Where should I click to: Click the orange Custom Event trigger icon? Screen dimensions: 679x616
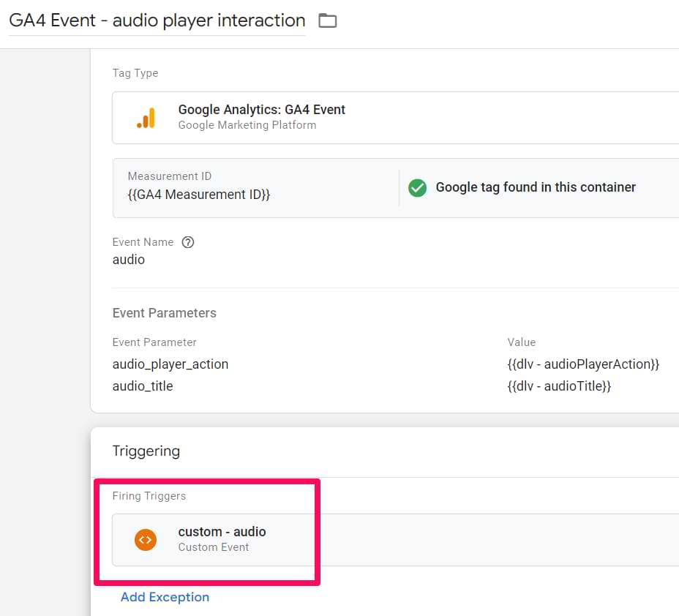click(x=146, y=540)
